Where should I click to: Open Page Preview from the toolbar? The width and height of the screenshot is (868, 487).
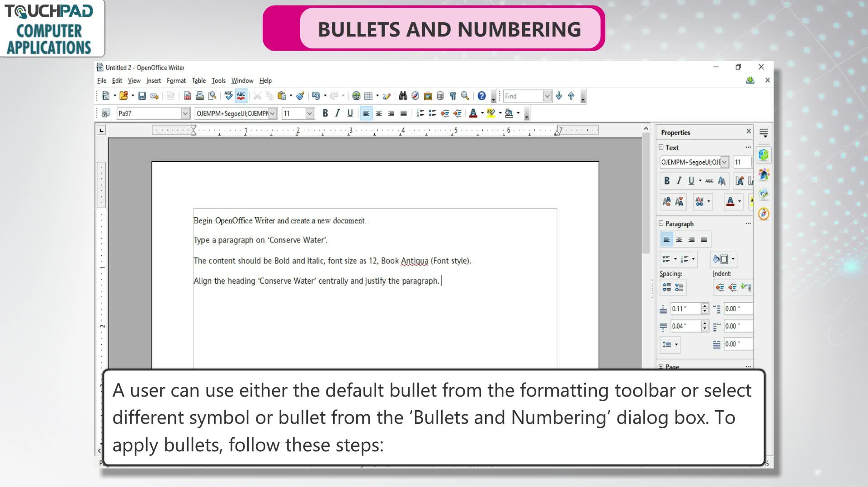pos(212,96)
